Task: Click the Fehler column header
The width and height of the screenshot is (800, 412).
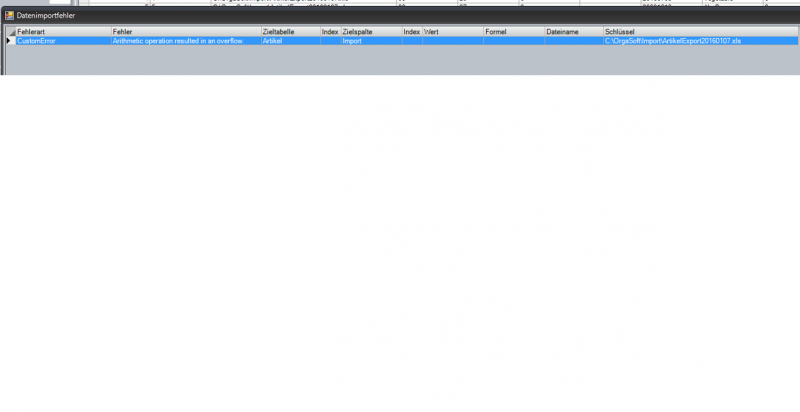Action: click(185, 32)
